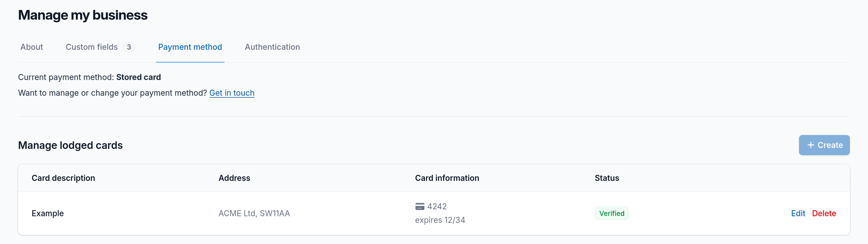Select the Example card description cell
The width and height of the screenshot is (868, 244).
48,213
